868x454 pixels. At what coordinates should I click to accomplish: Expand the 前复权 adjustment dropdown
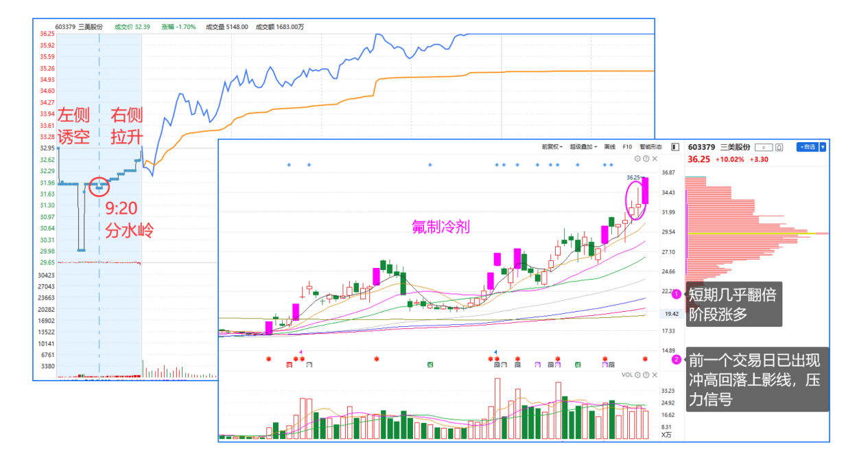pyautogui.click(x=553, y=147)
